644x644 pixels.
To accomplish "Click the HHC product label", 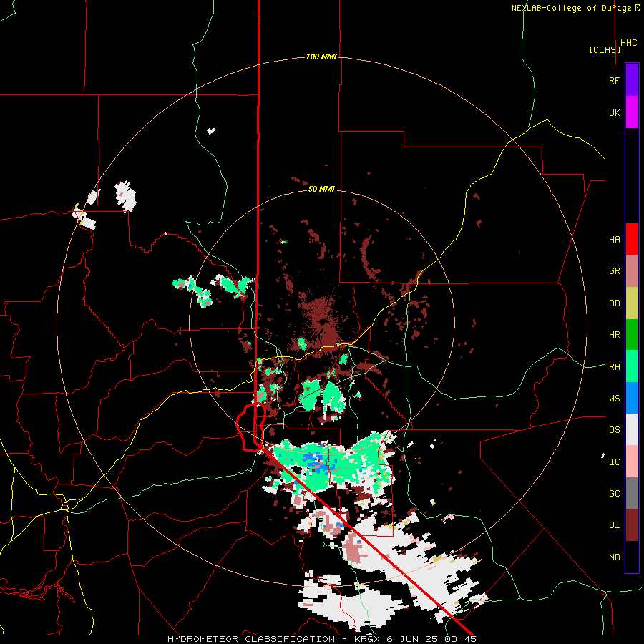I will pyautogui.click(x=629, y=43).
